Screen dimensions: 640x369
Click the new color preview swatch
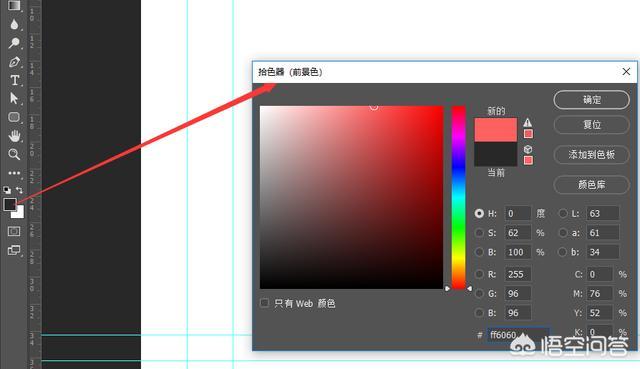pos(496,130)
